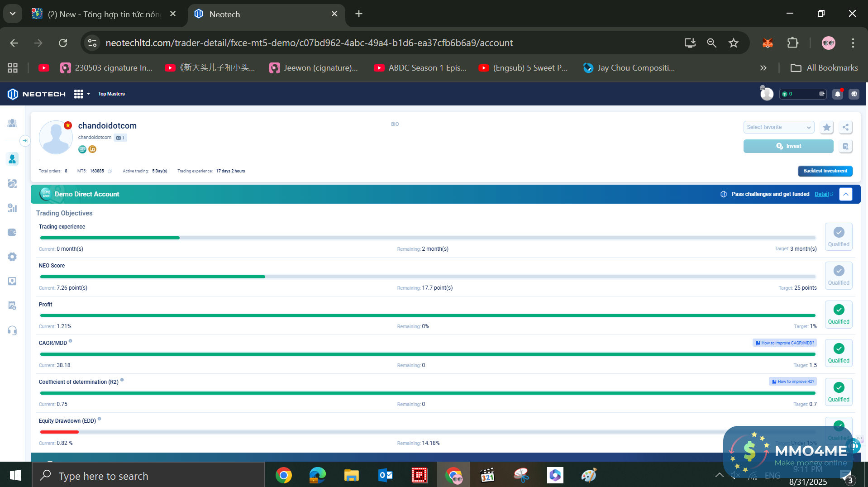Open the user avatar in Neotech header

coord(767,94)
